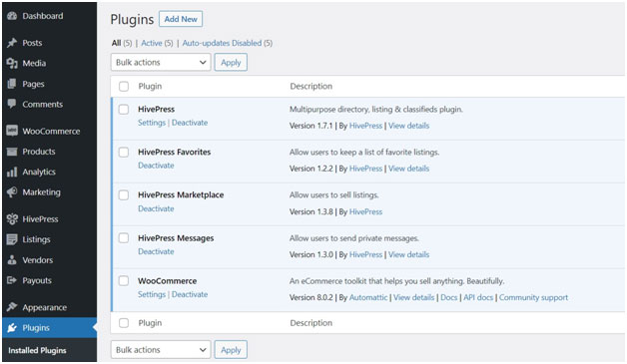Open the Listings menu item
Screen dimensions: 627x364
[x=36, y=239]
